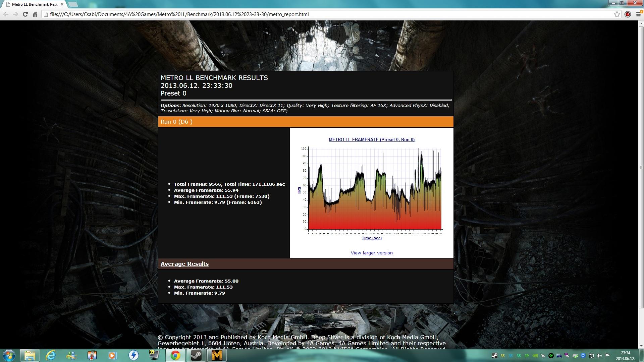Click the browser reload button
The height and width of the screenshot is (362, 644).
pyautogui.click(x=25, y=14)
